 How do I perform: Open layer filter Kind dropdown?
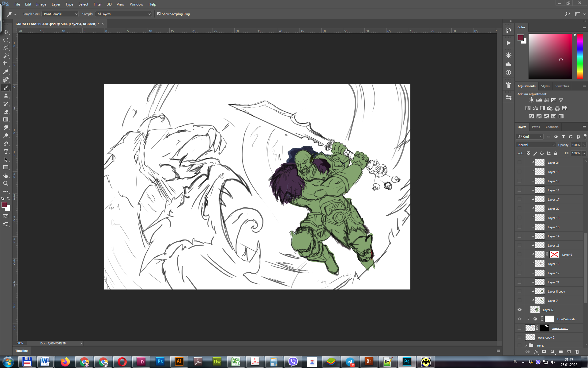point(530,136)
